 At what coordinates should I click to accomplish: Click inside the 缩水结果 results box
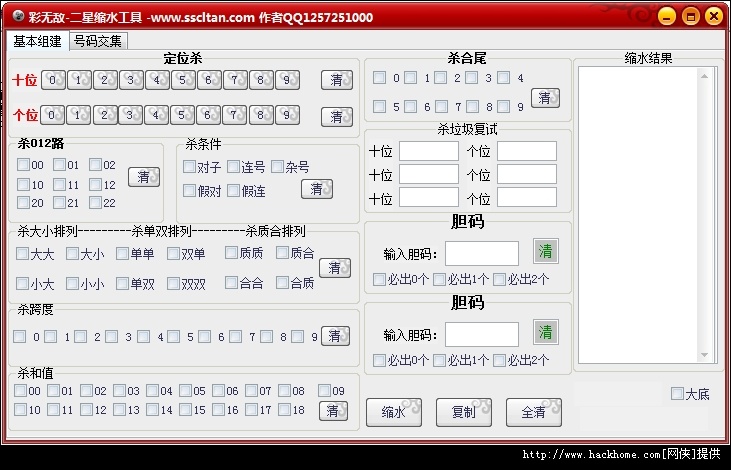coord(639,215)
